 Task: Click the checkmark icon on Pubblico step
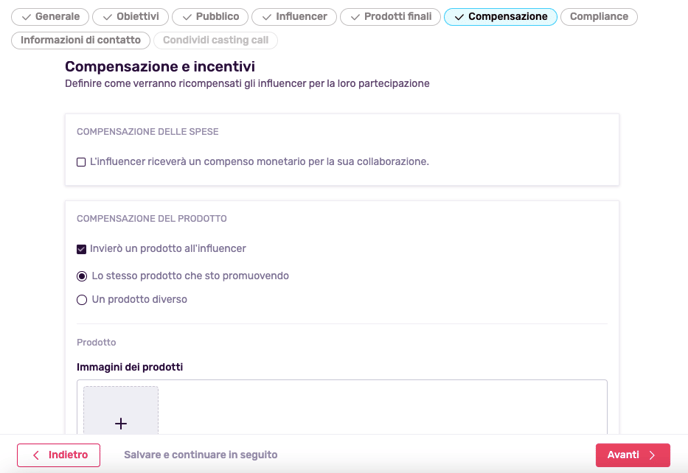(187, 17)
